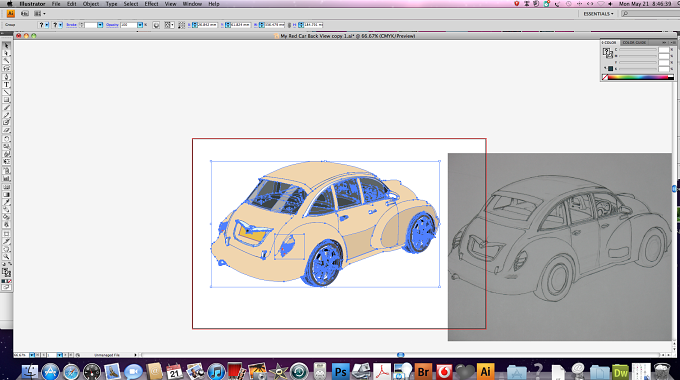The width and height of the screenshot is (680, 380).
Task: Open Dreamweaver from the Dock
Action: click(620, 372)
